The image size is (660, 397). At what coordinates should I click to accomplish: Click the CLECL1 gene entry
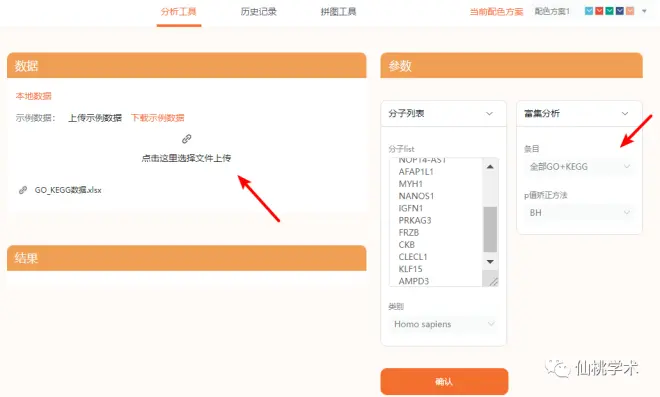click(x=413, y=257)
